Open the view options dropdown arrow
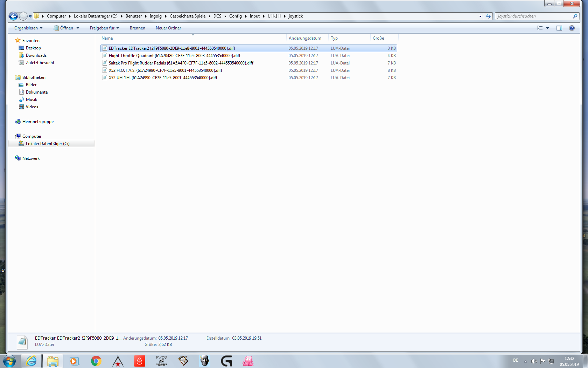The height and width of the screenshot is (368, 588). 547,28
